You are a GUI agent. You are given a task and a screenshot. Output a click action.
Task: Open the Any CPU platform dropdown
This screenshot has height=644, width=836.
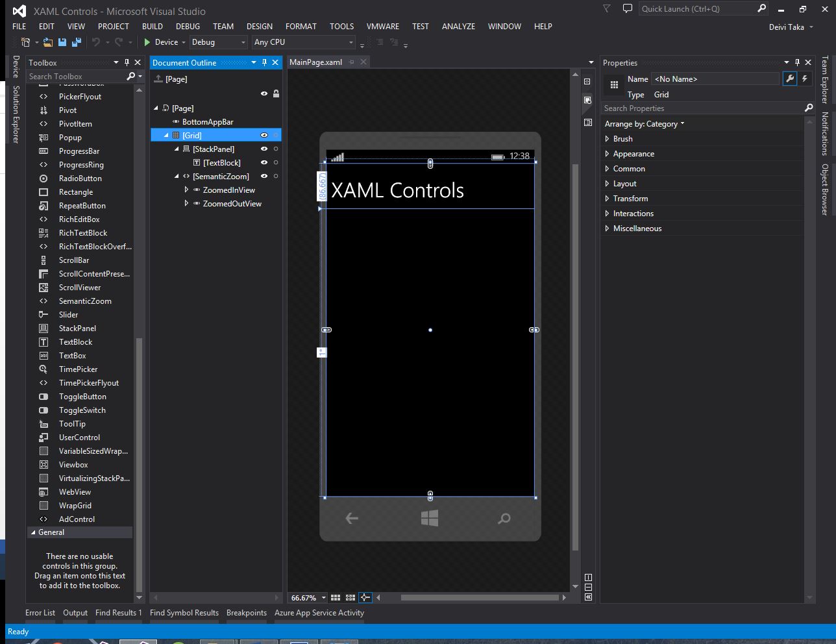click(x=304, y=42)
